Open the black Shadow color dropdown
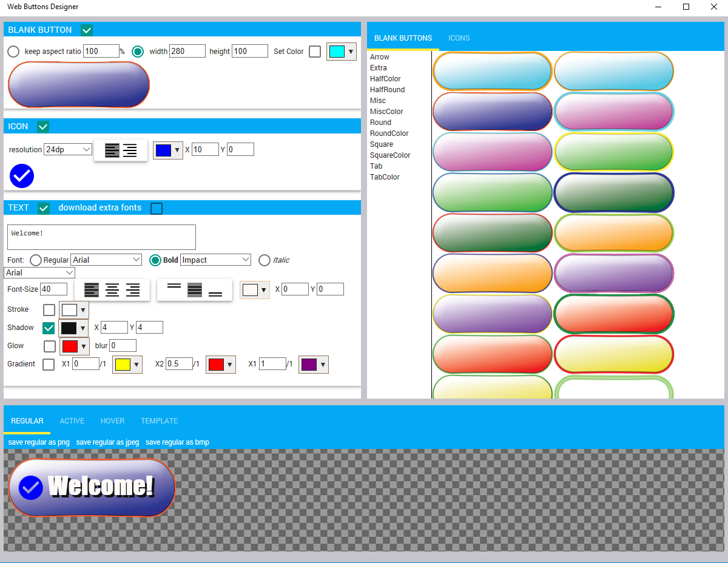The image size is (728, 563). (x=73, y=328)
